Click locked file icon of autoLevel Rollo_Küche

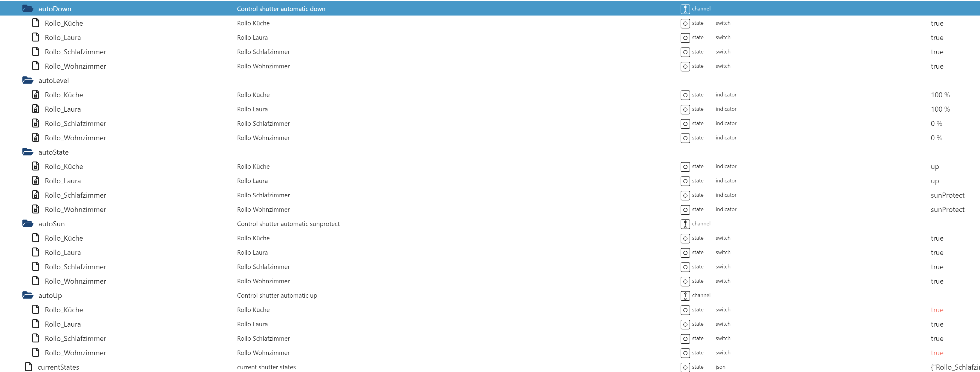point(36,95)
